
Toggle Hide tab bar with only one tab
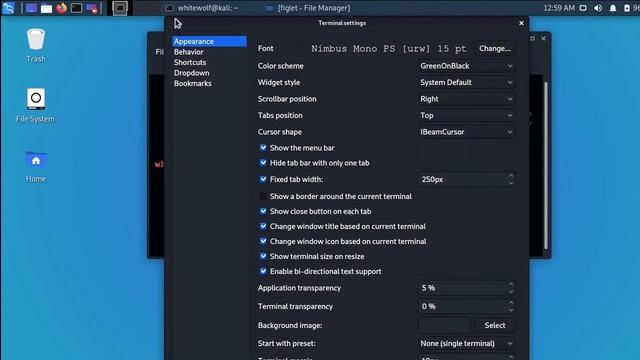point(263,163)
